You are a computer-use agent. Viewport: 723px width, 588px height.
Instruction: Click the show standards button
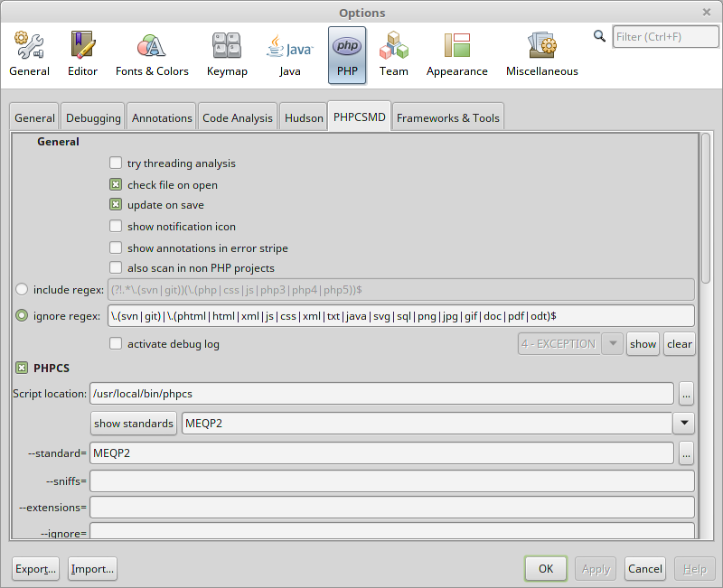tap(133, 423)
